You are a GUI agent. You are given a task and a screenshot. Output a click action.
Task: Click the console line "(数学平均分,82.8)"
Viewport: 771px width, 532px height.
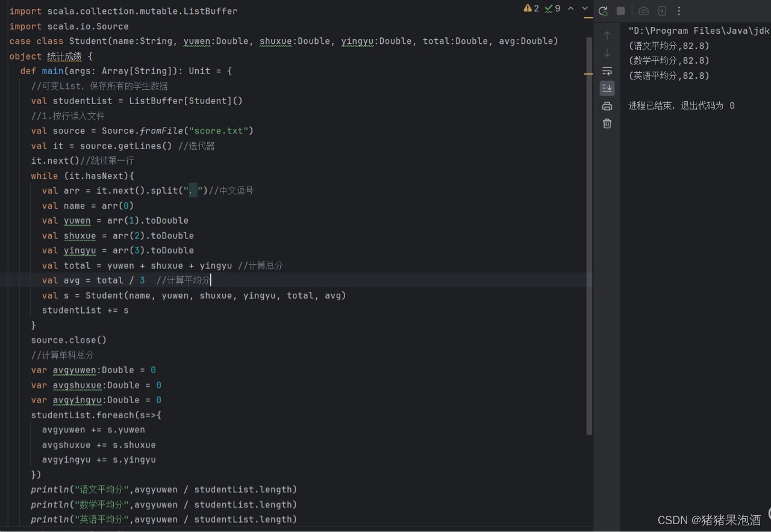coord(669,61)
